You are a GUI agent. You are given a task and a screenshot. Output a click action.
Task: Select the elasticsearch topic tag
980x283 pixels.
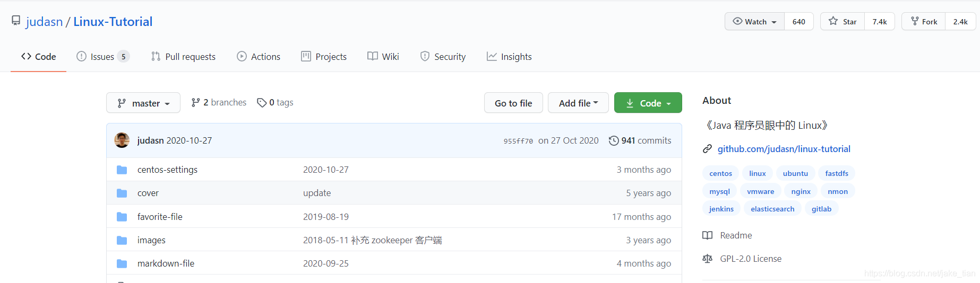tap(772, 209)
